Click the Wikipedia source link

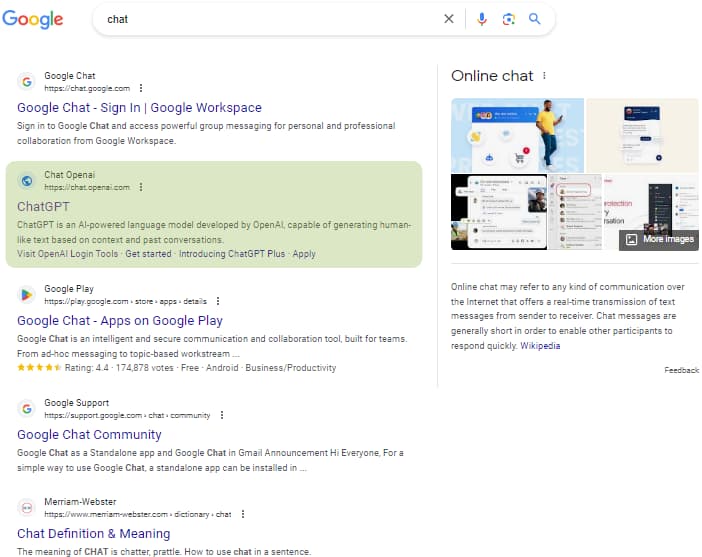pos(540,346)
